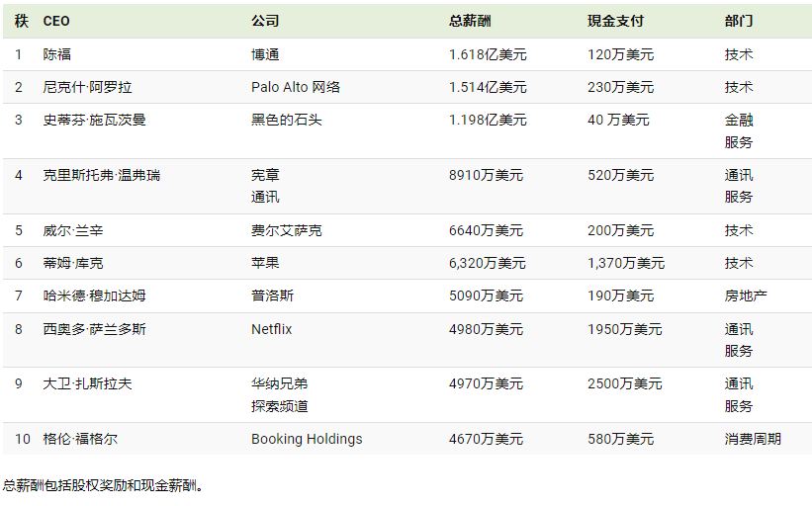
Task: Select CEO name 陈福
Action: pos(57,54)
